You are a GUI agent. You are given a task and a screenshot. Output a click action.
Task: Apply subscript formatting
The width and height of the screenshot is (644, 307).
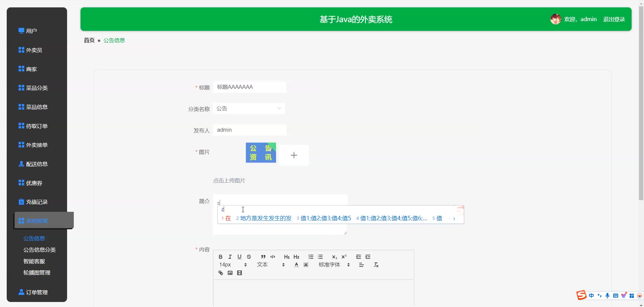click(x=334, y=257)
